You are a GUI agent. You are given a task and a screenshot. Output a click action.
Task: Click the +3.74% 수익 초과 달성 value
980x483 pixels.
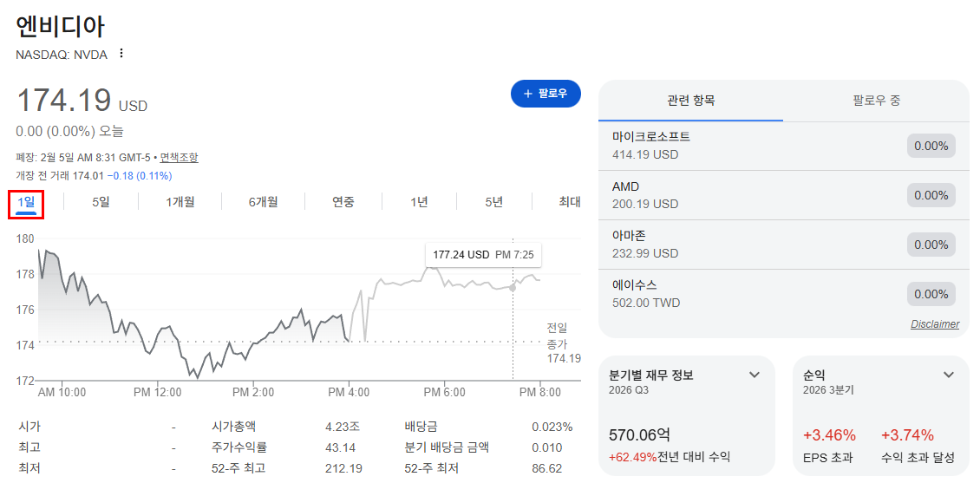coord(907,435)
